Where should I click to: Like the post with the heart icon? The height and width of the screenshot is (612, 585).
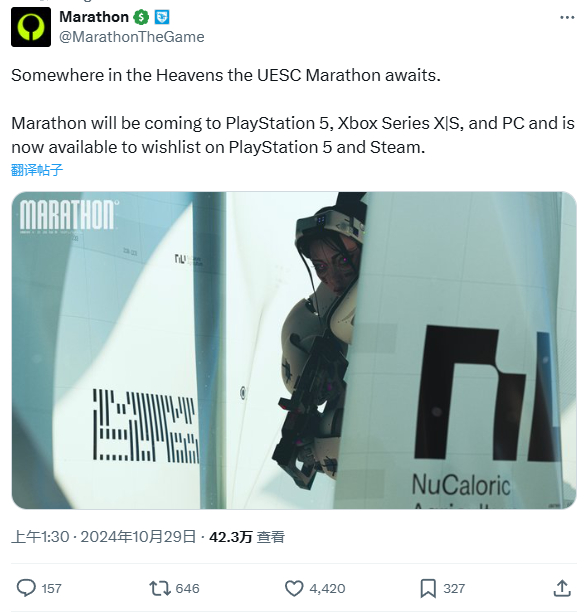click(294, 588)
